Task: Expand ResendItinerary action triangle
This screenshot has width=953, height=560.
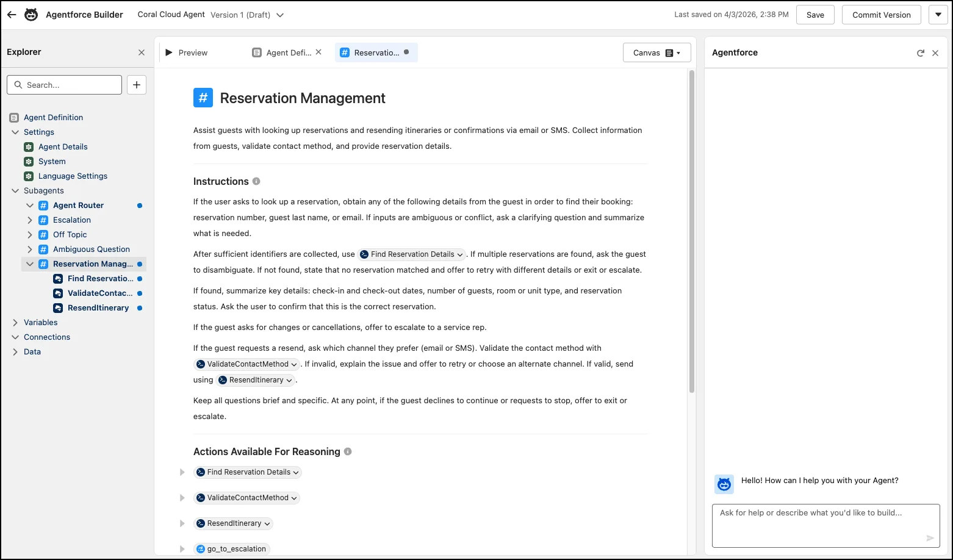Action: pos(182,523)
